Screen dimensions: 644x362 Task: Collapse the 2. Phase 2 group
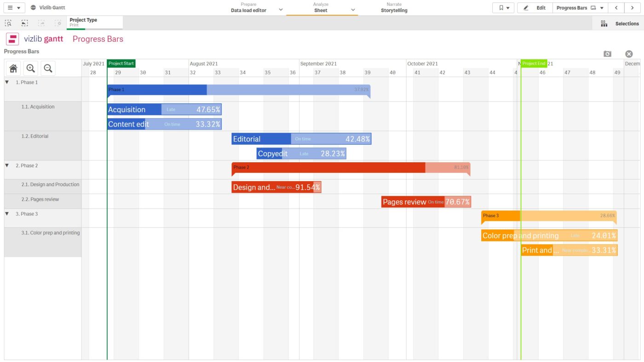pos(7,165)
